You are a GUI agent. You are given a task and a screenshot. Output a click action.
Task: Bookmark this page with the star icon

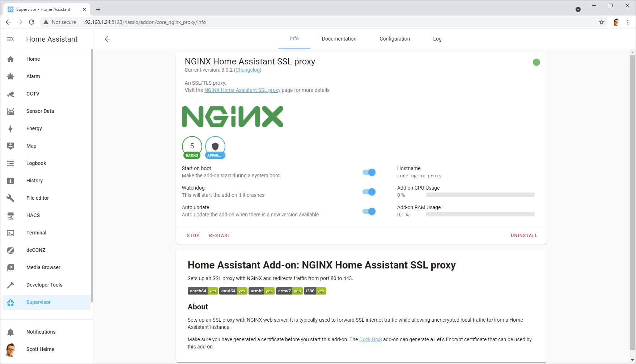coord(602,22)
